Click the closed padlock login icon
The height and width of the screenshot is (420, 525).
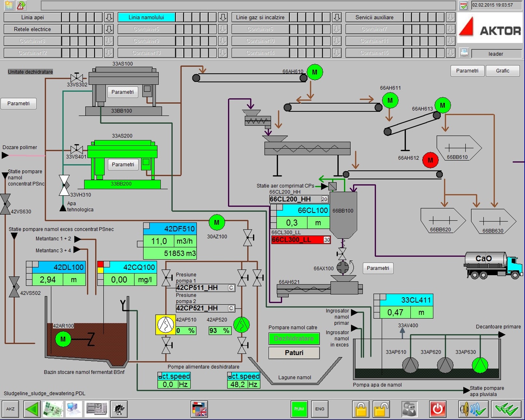point(361,409)
